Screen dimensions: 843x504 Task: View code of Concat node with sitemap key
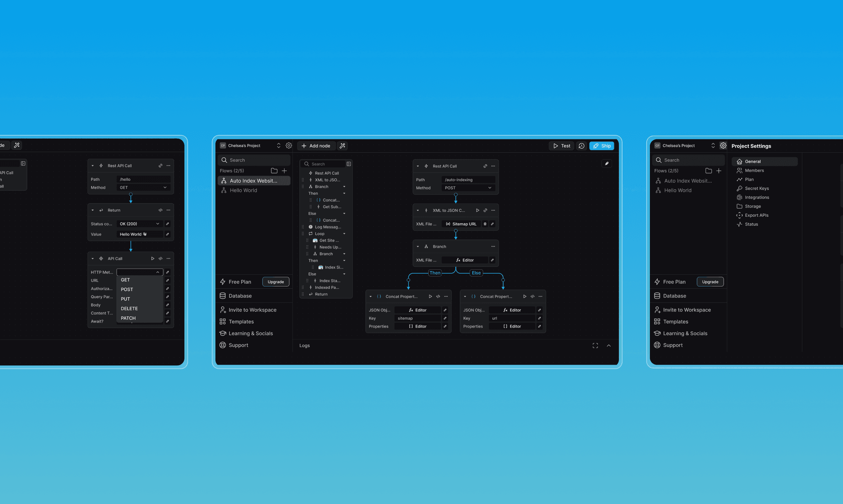(x=438, y=297)
